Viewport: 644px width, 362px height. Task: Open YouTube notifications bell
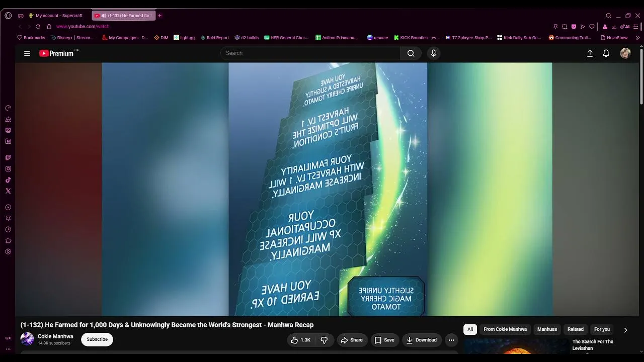[x=606, y=53]
